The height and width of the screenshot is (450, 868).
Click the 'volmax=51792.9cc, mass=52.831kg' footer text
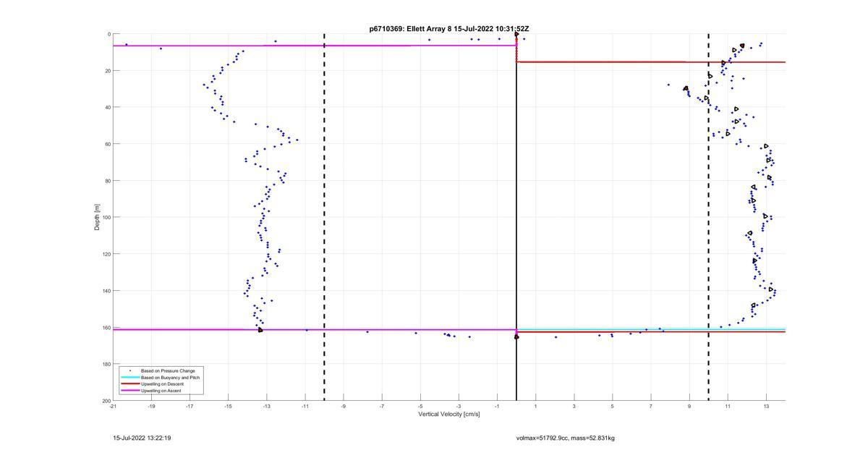[x=566, y=438]
